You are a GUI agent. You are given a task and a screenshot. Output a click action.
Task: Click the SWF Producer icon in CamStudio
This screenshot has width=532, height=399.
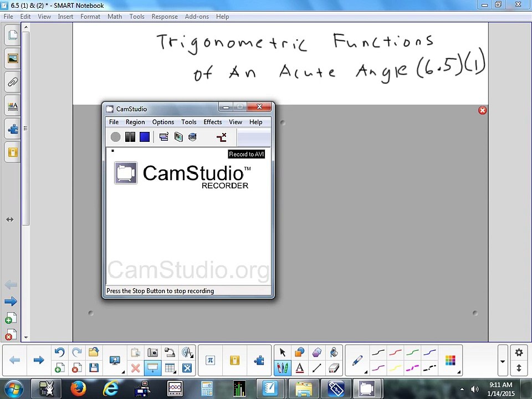click(x=192, y=137)
